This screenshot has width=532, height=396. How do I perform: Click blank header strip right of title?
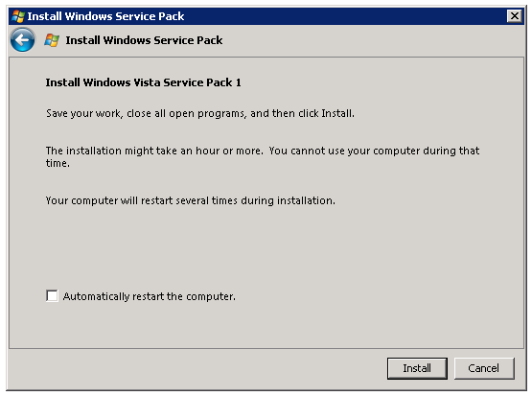click(373, 40)
